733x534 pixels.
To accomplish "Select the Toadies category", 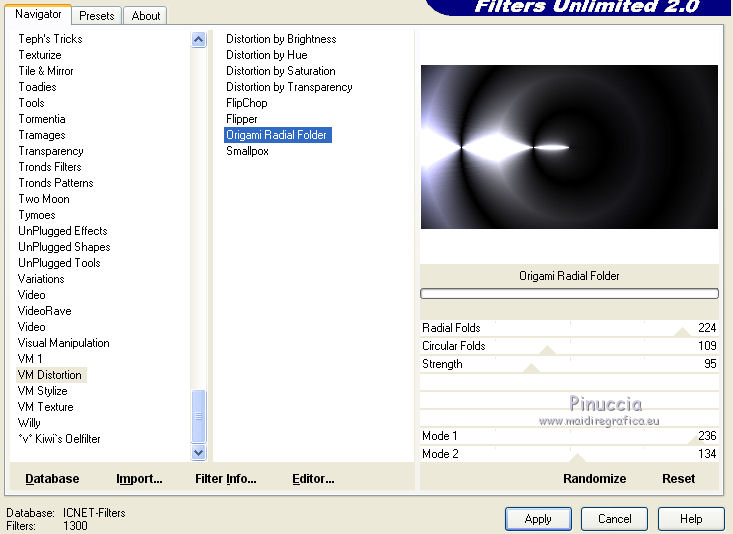I will [x=37, y=87].
